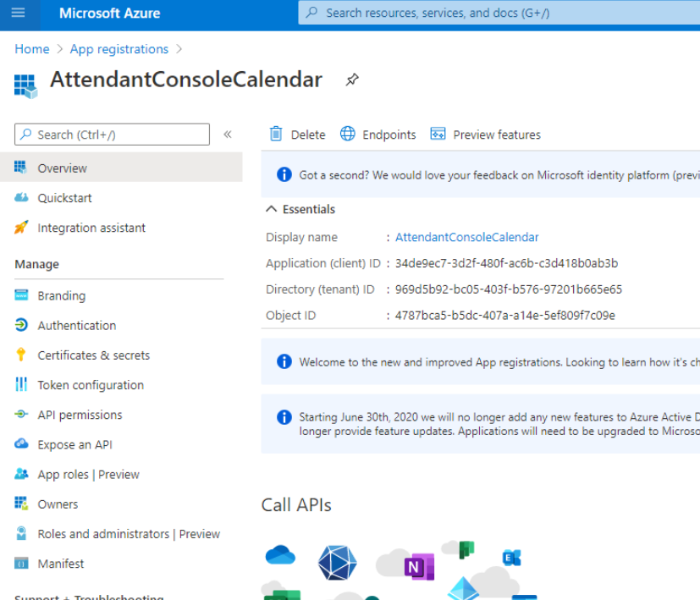The image size is (700, 600).
Task: Collapse the sidebar with double-chevron button
Action: (x=227, y=135)
